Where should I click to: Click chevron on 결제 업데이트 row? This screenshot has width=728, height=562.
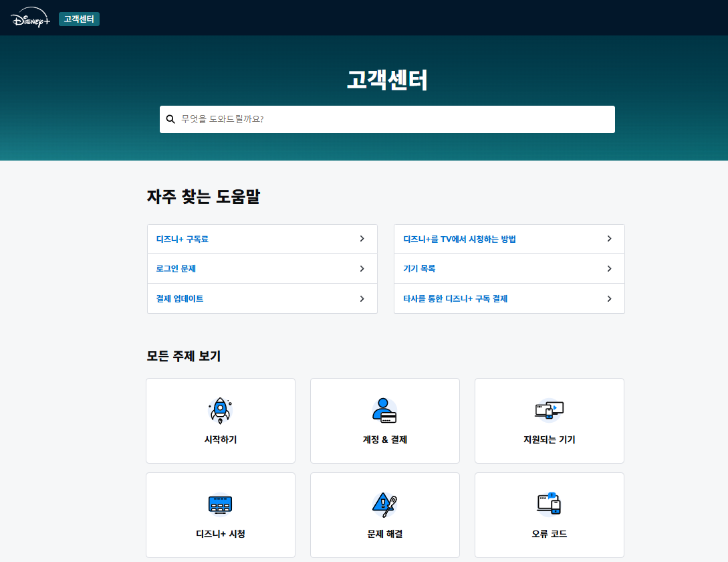coord(362,299)
